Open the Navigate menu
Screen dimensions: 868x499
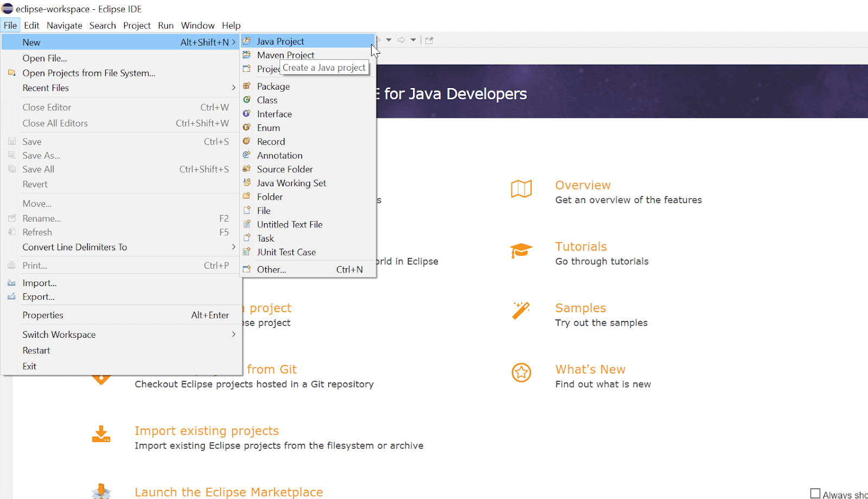point(65,26)
